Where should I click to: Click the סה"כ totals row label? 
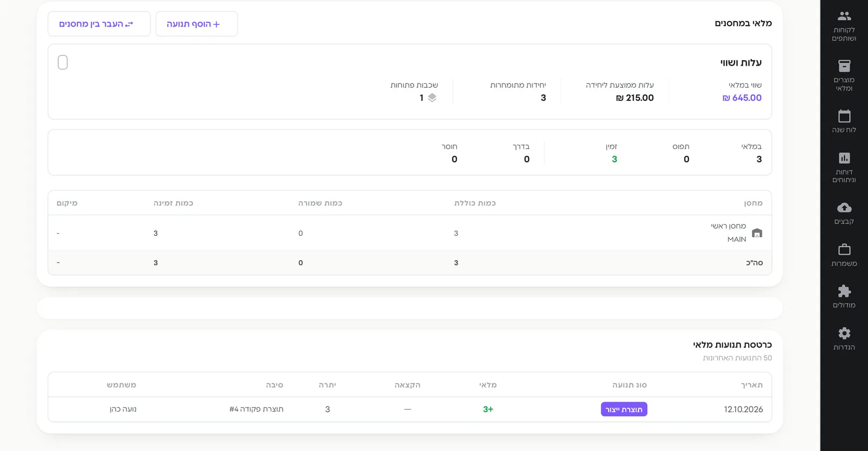(754, 262)
